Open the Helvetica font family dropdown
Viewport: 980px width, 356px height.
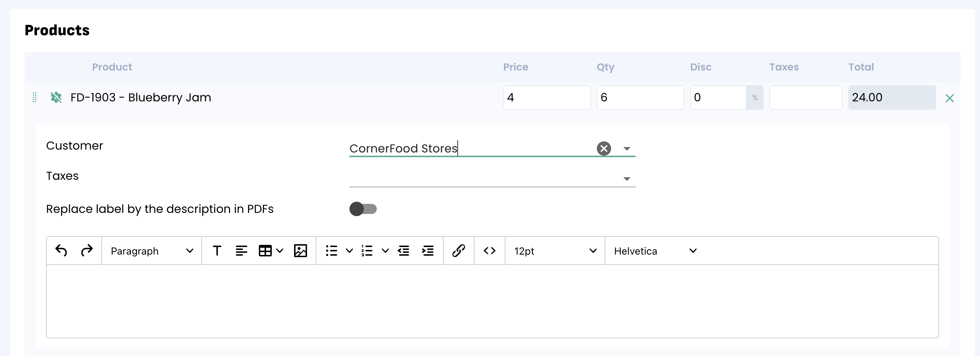click(655, 251)
